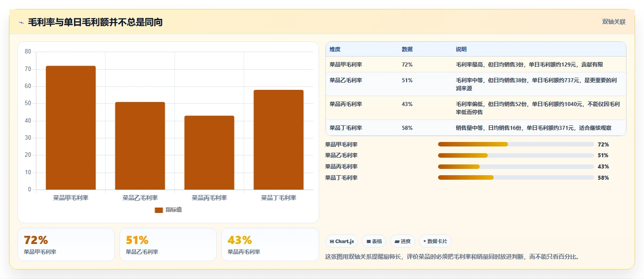Click the 菜品丁毛利率 bar in chart
The width and height of the screenshot is (644, 279).
tap(279, 140)
